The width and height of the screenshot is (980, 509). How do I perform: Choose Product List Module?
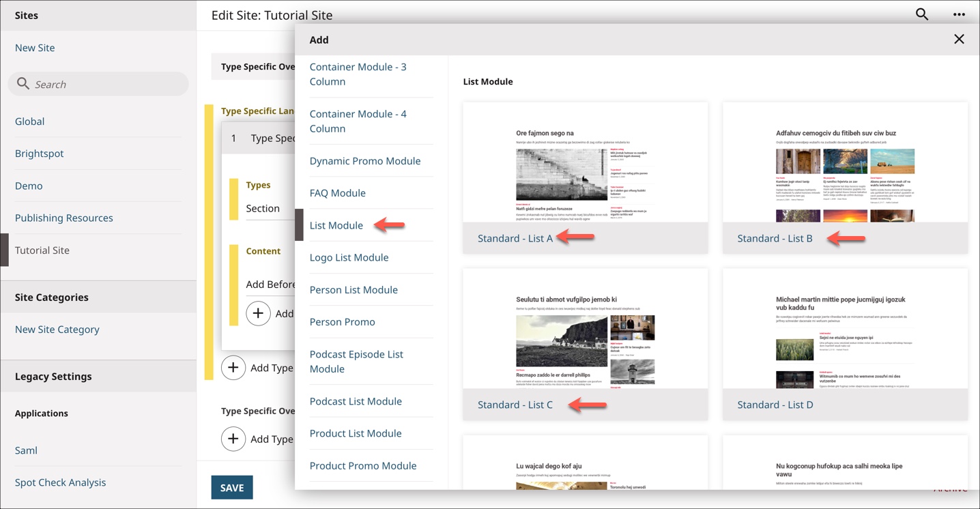tap(356, 433)
